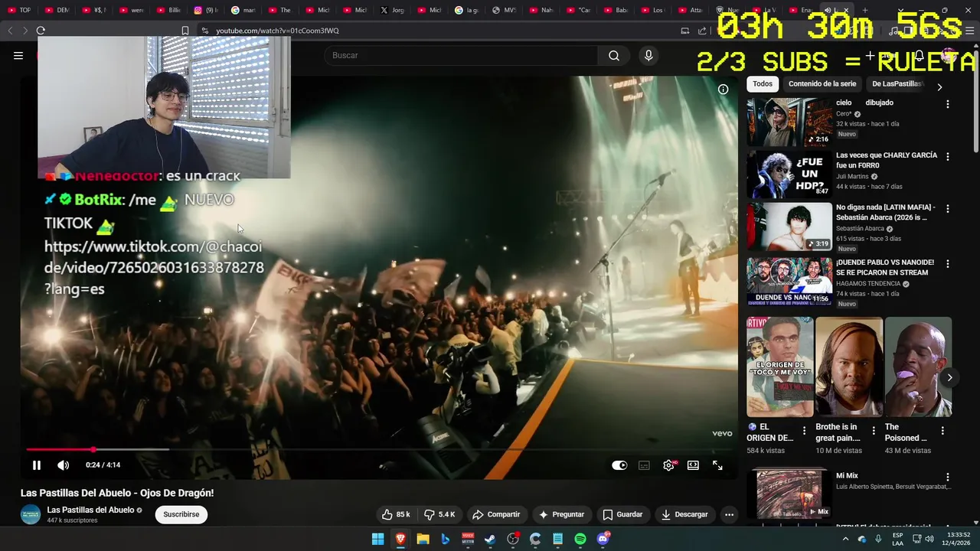Image resolution: width=980 pixels, height=551 pixels.
Task: Open EL ORIGEN DE short thumbnail
Action: (x=780, y=367)
